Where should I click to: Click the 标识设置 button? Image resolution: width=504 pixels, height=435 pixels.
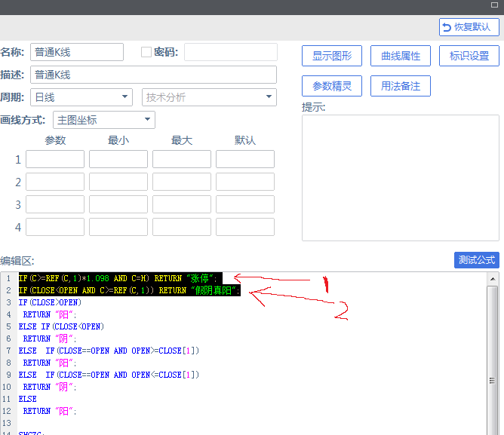point(469,56)
